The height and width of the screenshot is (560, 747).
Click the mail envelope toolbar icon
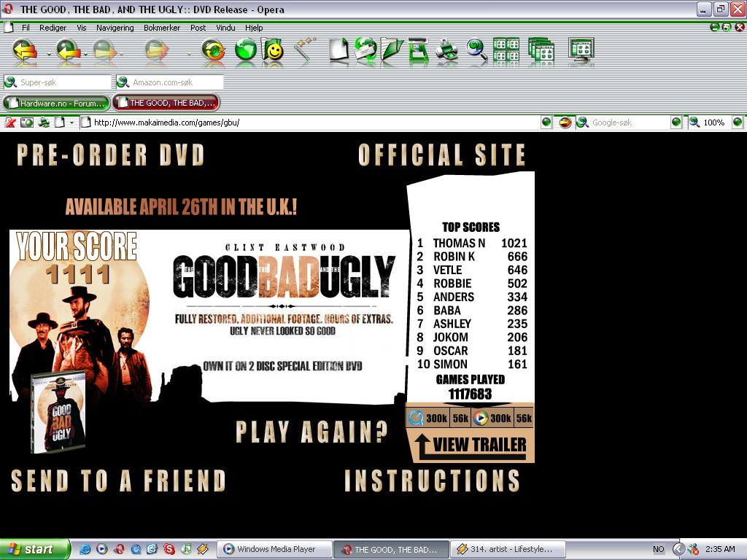click(x=365, y=50)
